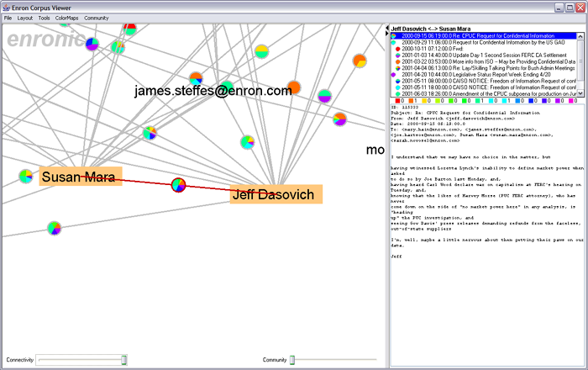Select the teal-and-purple two-tone node
The width and height of the screenshot is (588, 370).
(324, 96)
